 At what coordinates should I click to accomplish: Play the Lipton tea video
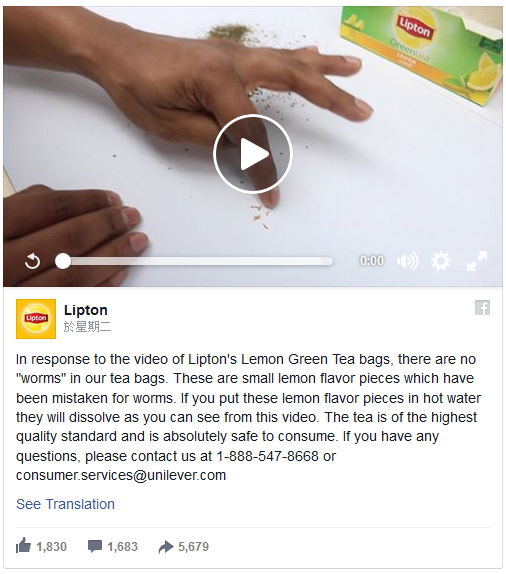[x=253, y=154]
